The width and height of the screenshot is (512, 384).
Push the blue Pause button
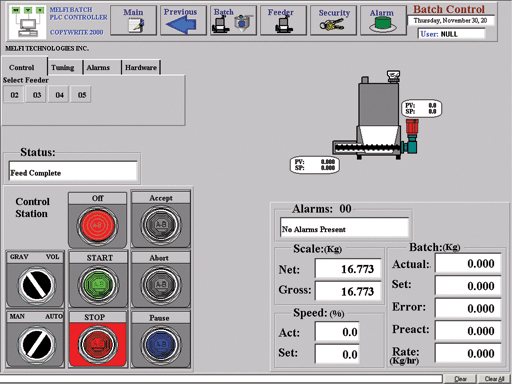point(161,345)
